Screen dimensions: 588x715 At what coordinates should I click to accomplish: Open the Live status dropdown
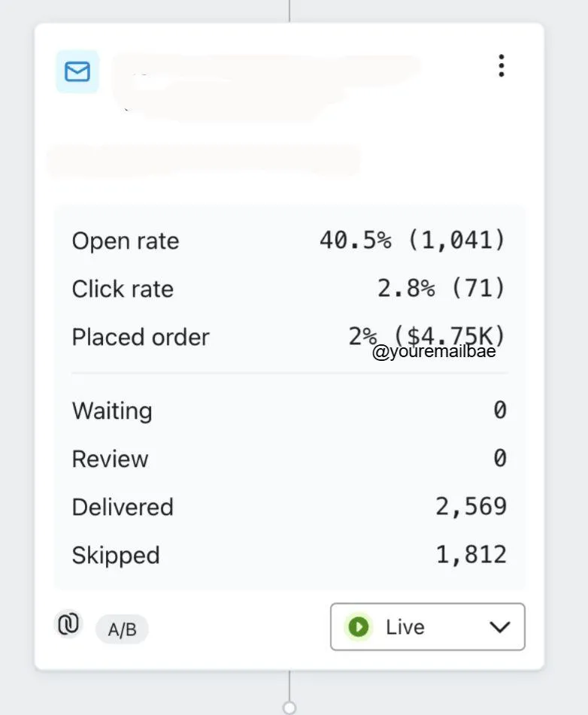[x=427, y=626]
